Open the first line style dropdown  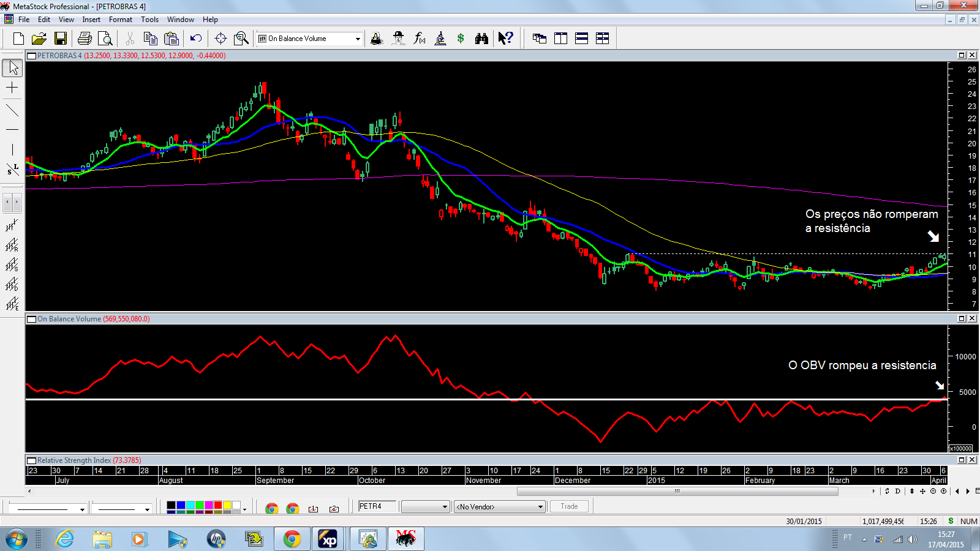[82, 509]
